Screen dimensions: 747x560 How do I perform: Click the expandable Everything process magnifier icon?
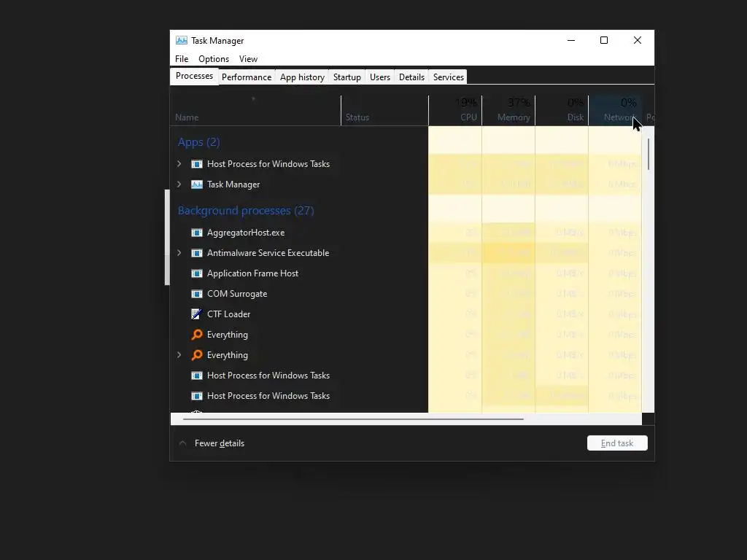click(197, 355)
